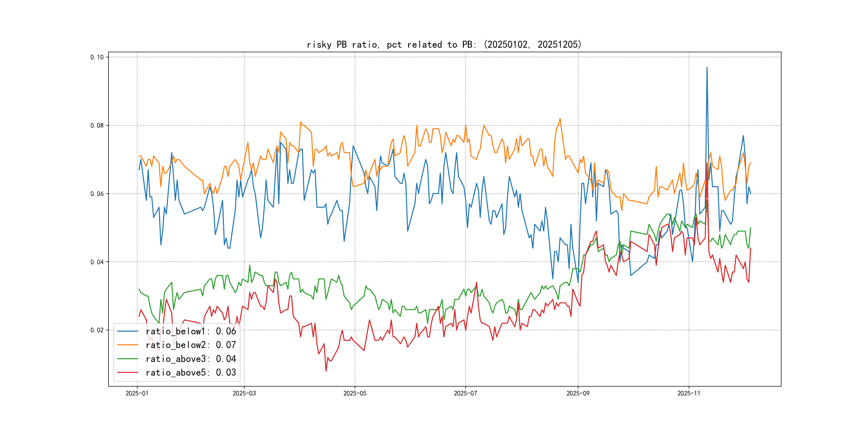The image size is (868, 434).
Task: Select the 'ratio_below1: 0.06' legend text
Action: click(x=191, y=331)
